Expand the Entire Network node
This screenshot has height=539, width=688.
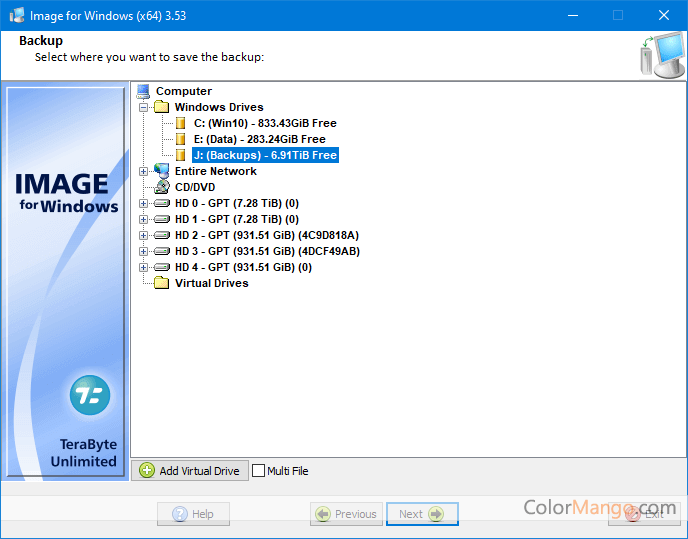point(143,171)
